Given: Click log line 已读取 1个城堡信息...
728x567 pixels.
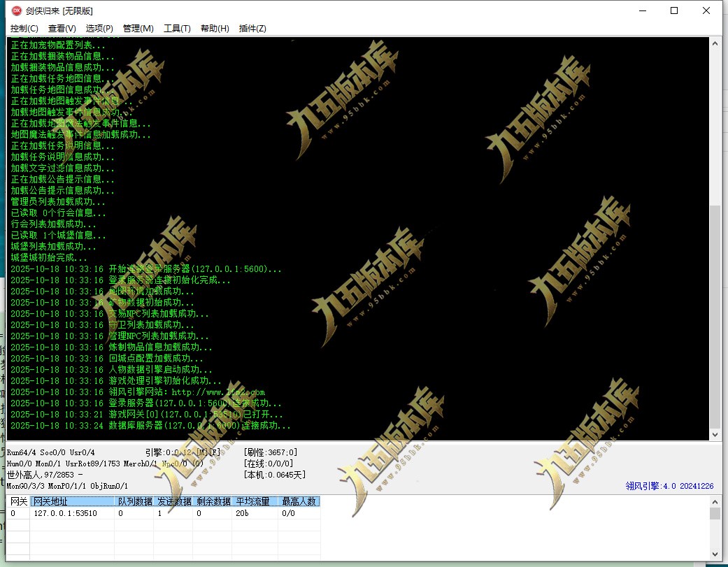Looking at the screenshot, I should click(58, 235).
